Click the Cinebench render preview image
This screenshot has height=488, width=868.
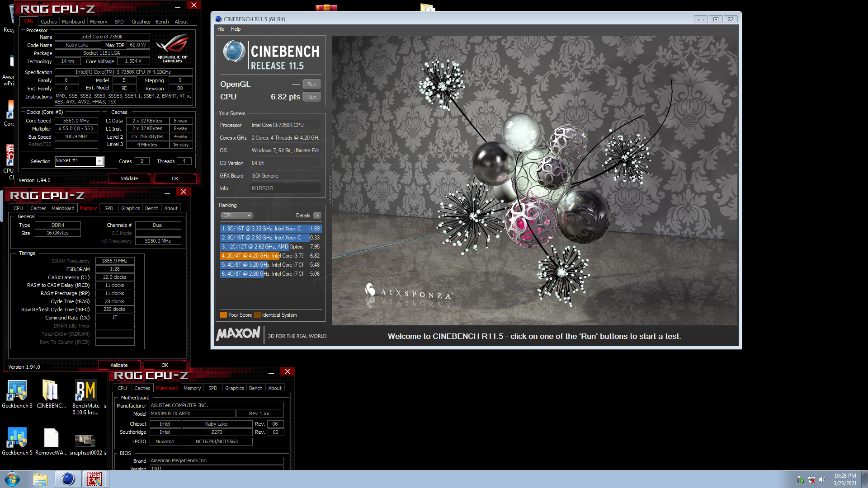(535, 180)
